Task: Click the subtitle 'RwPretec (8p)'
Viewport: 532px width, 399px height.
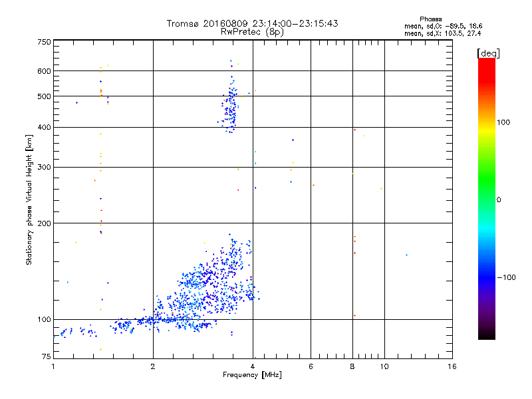Action: coord(252,32)
